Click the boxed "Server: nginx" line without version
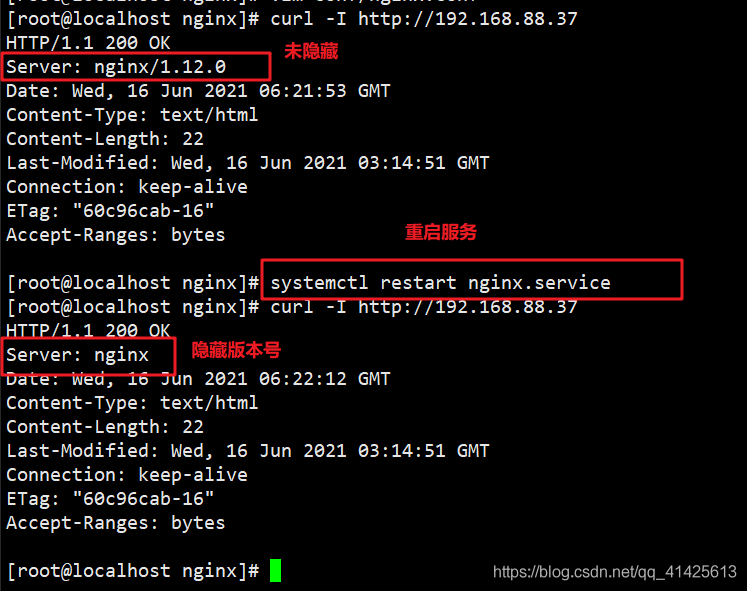747x591 pixels. tap(78, 355)
